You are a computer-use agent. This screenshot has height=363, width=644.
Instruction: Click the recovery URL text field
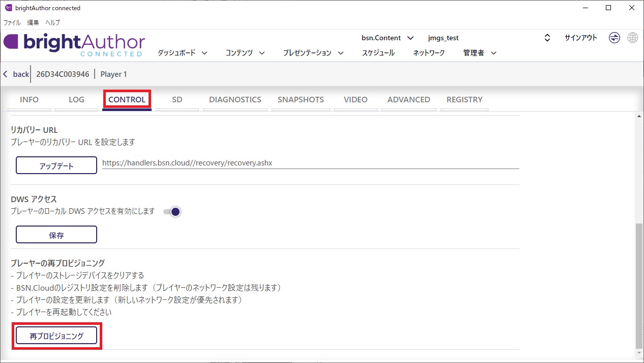(310, 163)
